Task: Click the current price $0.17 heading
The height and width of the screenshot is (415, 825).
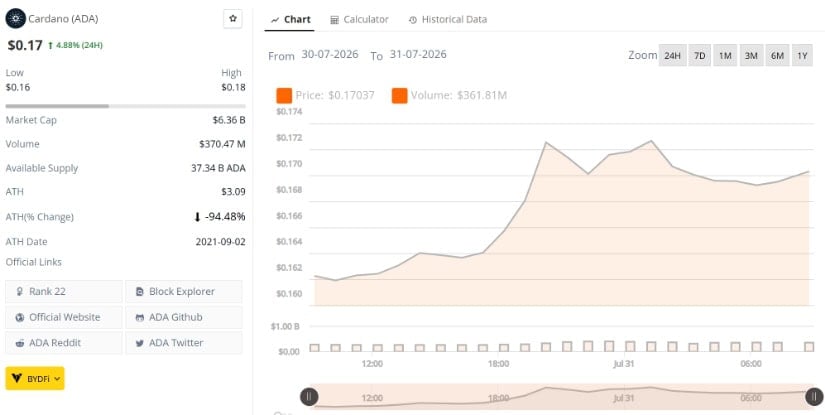Action: tap(25, 45)
